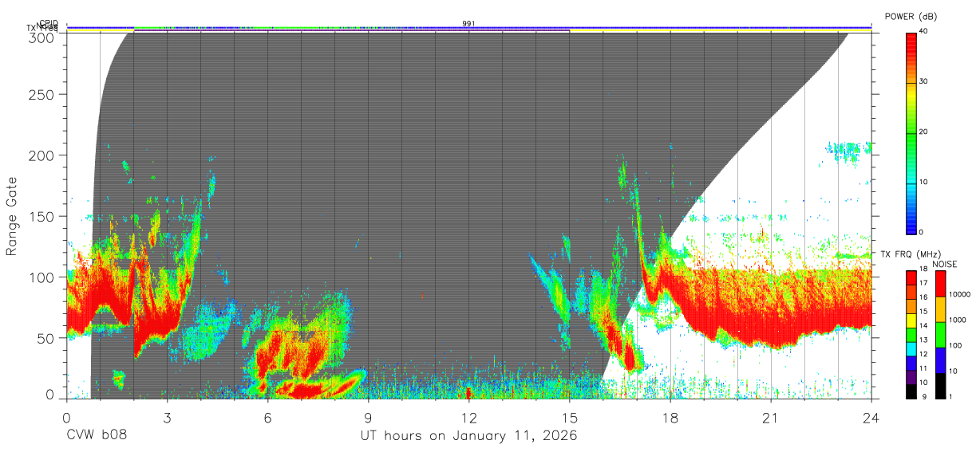Select the cyan segment of the TX FRQ bar
Image resolution: width=980 pixels, height=452 pixels.
(911, 348)
